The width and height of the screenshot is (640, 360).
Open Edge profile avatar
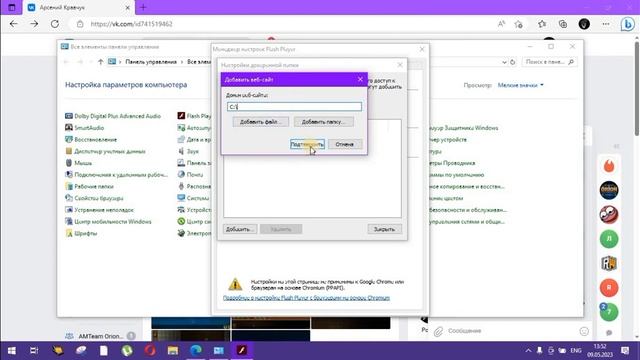click(584, 24)
